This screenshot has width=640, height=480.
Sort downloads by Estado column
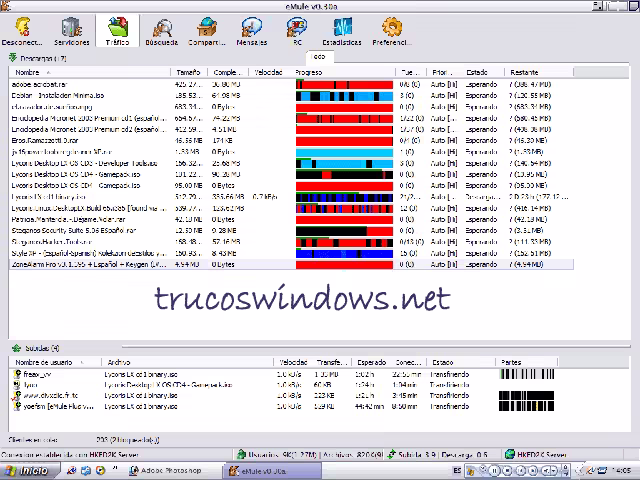(482, 72)
